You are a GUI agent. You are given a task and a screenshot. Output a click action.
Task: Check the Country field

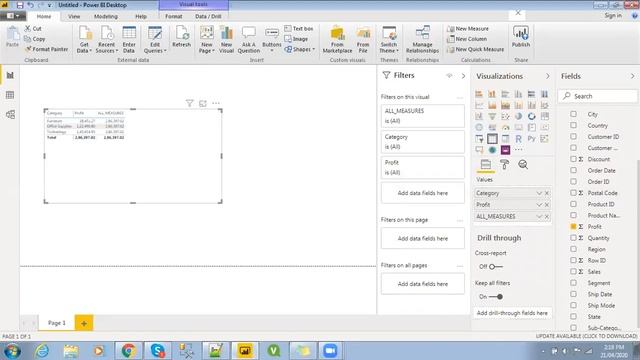(x=573, y=125)
